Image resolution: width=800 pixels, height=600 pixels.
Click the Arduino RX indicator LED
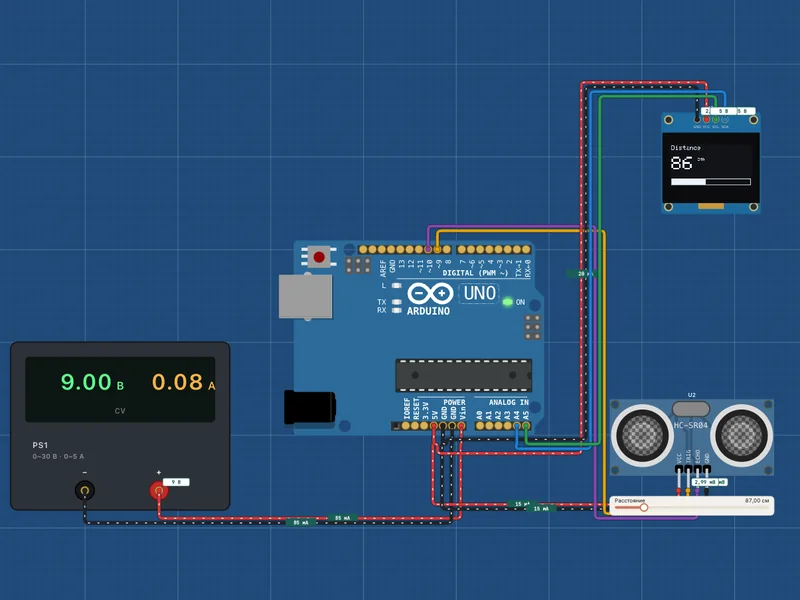pos(396,310)
